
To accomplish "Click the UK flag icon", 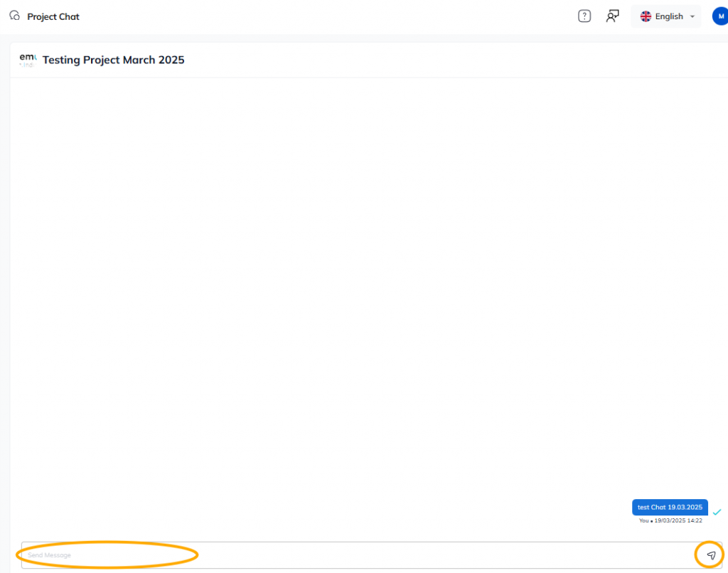I will click(646, 16).
